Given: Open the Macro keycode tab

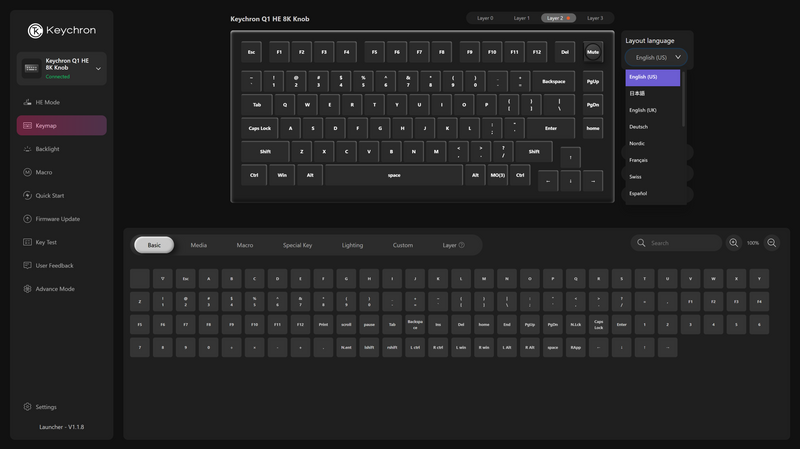Looking at the screenshot, I should point(245,245).
